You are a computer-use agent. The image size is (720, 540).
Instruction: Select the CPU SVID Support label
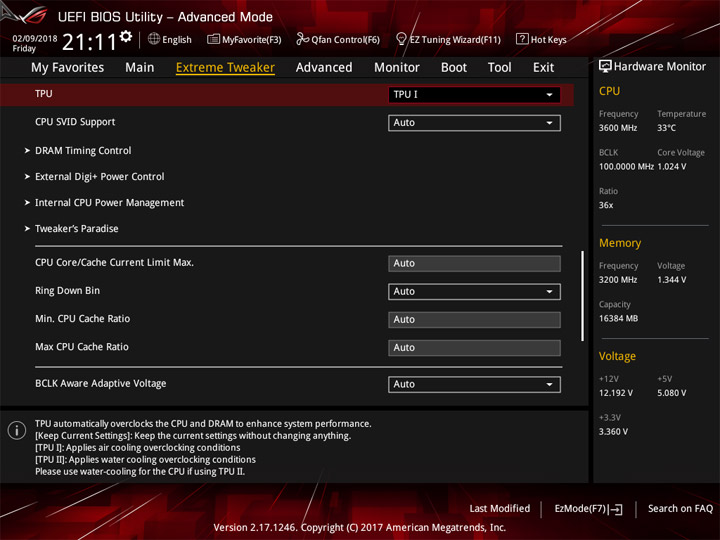pos(75,122)
